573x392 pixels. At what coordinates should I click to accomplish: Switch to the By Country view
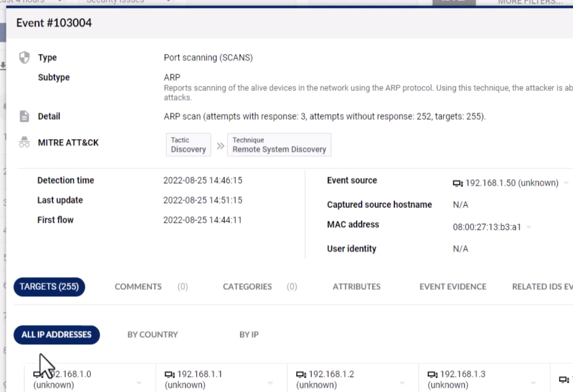tap(152, 335)
